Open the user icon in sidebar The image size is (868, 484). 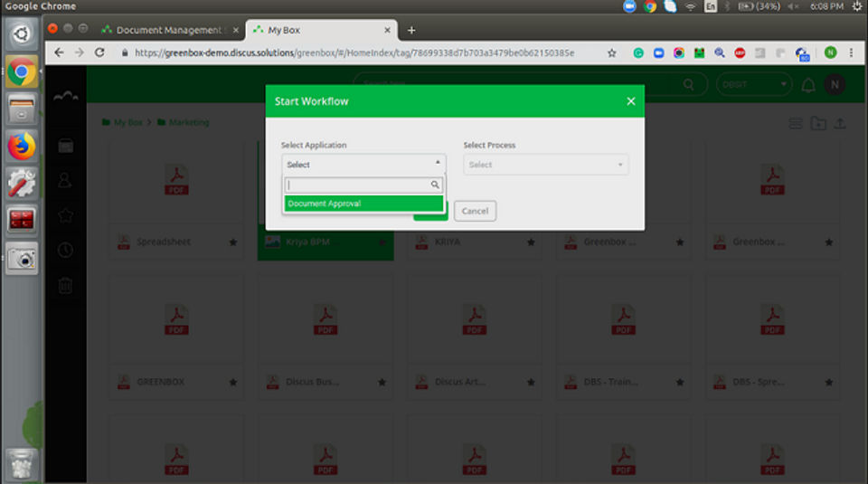tap(65, 180)
